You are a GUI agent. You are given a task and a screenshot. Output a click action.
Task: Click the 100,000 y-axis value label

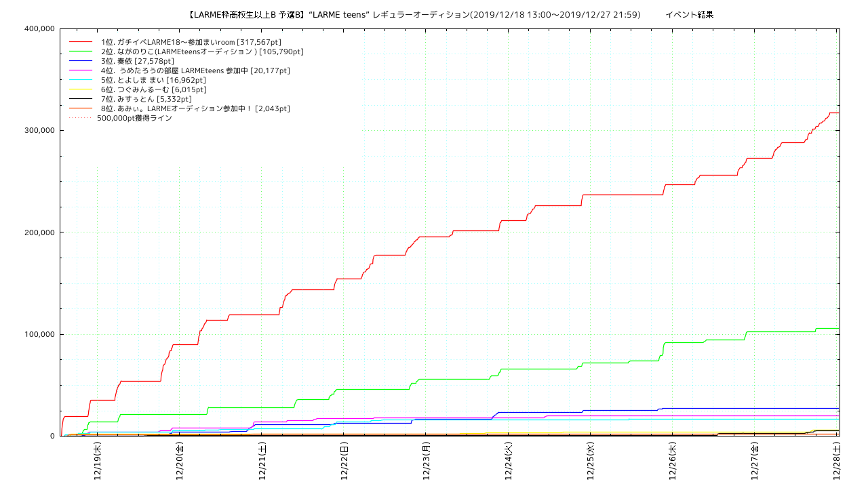(x=39, y=334)
